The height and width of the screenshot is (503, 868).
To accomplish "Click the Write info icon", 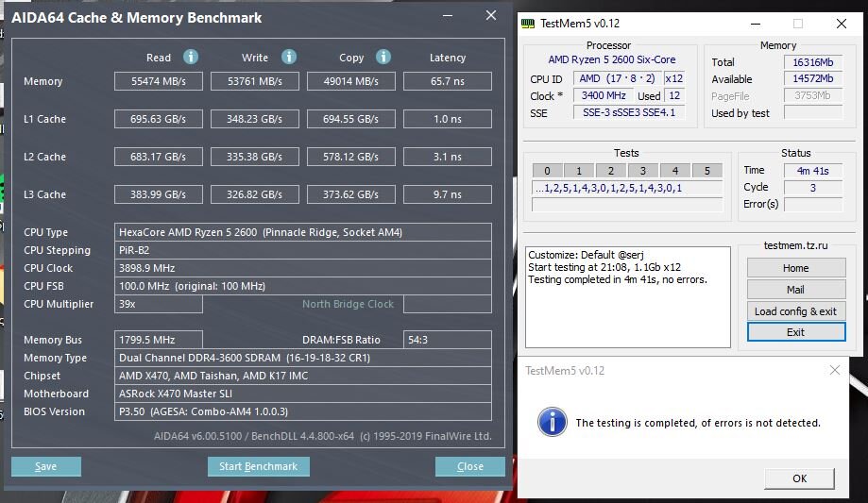I will click(x=288, y=57).
